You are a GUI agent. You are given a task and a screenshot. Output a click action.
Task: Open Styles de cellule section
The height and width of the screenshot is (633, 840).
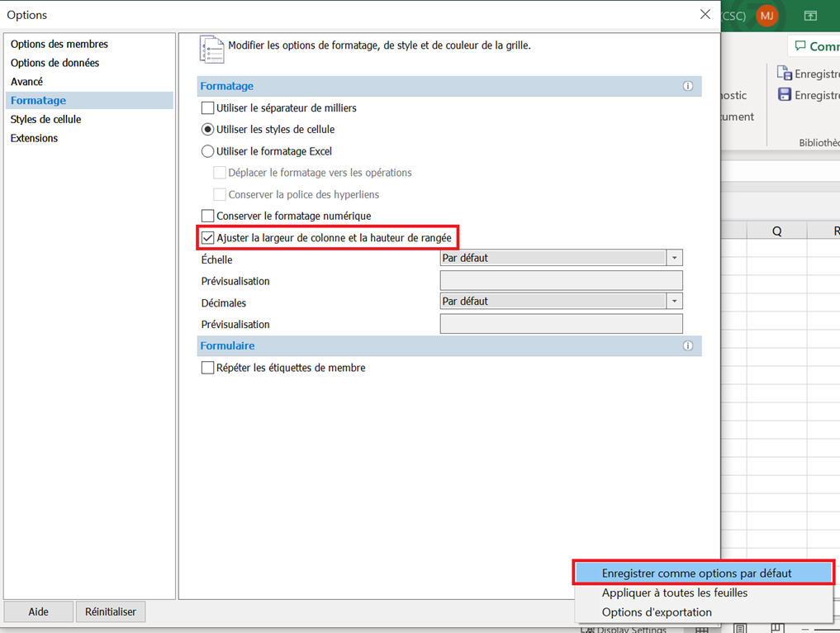45,119
